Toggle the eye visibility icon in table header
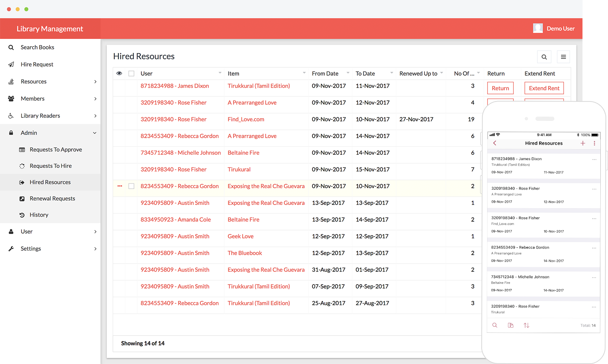 point(119,74)
